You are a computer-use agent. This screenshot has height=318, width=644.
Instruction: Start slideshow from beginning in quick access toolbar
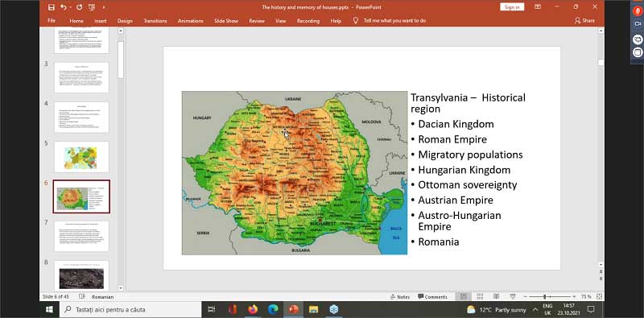point(92,7)
